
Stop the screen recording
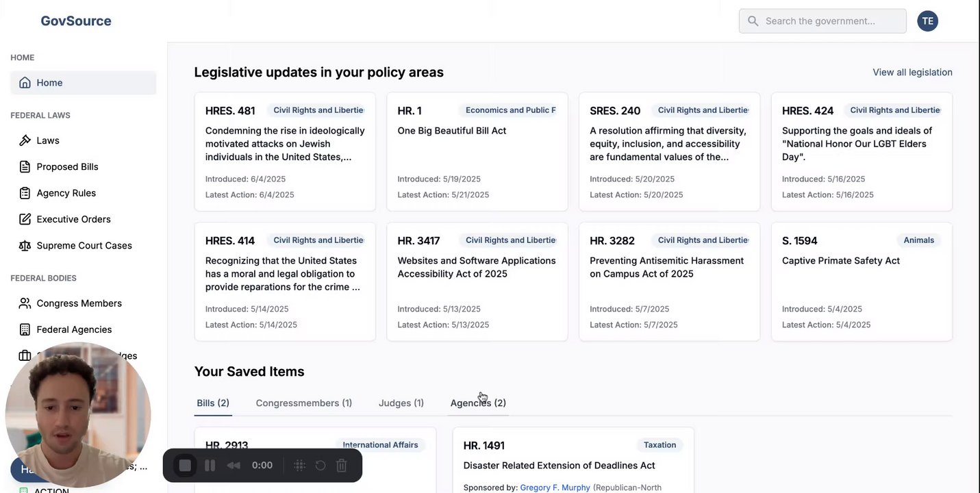tap(185, 466)
